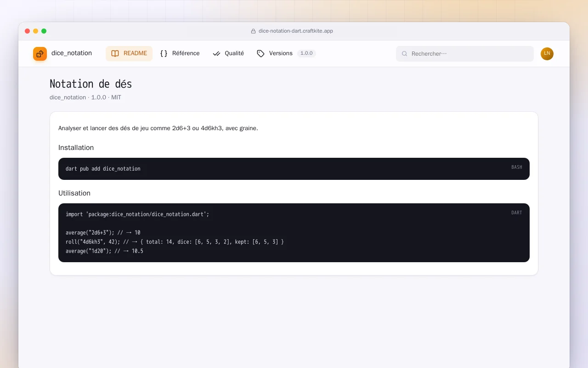The height and width of the screenshot is (368, 588).
Task: Click the search magnifier icon
Action: coord(405,54)
